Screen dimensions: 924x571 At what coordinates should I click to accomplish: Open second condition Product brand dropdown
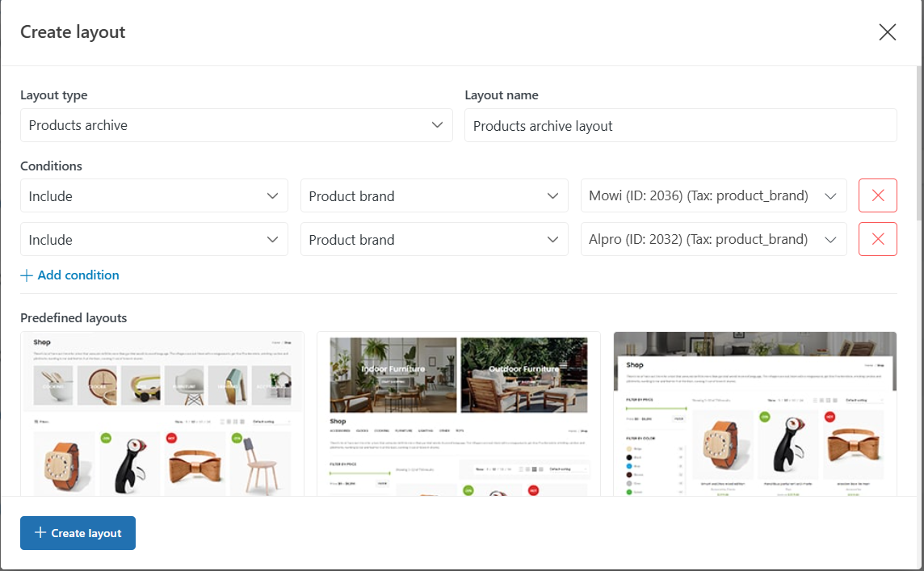click(x=435, y=239)
